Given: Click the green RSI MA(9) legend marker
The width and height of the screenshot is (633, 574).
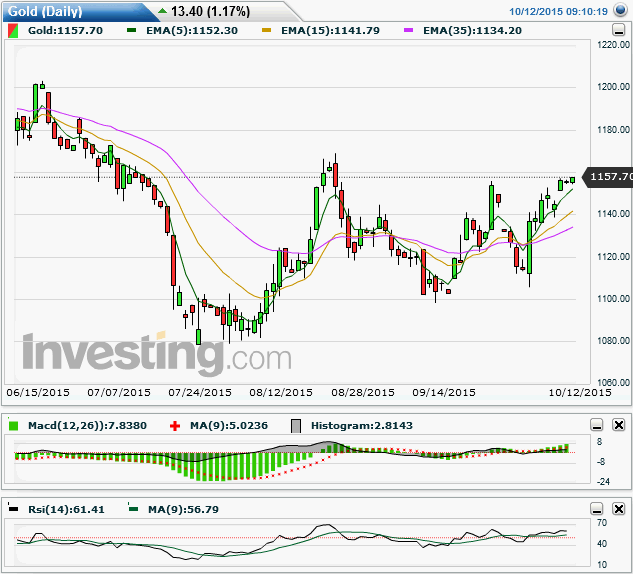Looking at the screenshot, I should (x=133, y=509).
